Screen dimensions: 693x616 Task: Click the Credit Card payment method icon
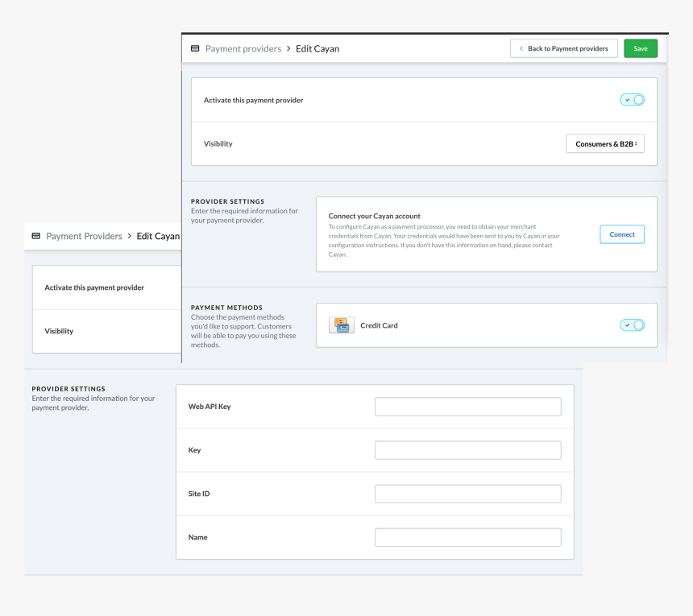(342, 325)
